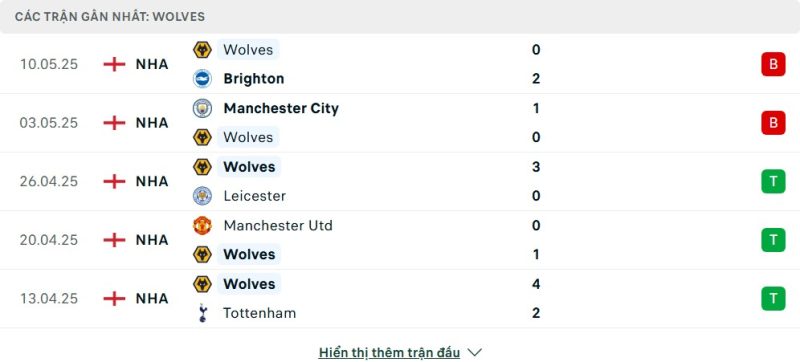Click the England flag beside 13.04.25
800x362 pixels.
pyautogui.click(x=114, y=298)
